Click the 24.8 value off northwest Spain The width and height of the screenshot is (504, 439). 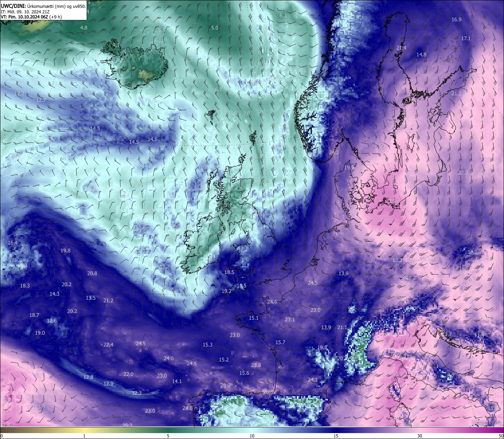coord(187,408)
